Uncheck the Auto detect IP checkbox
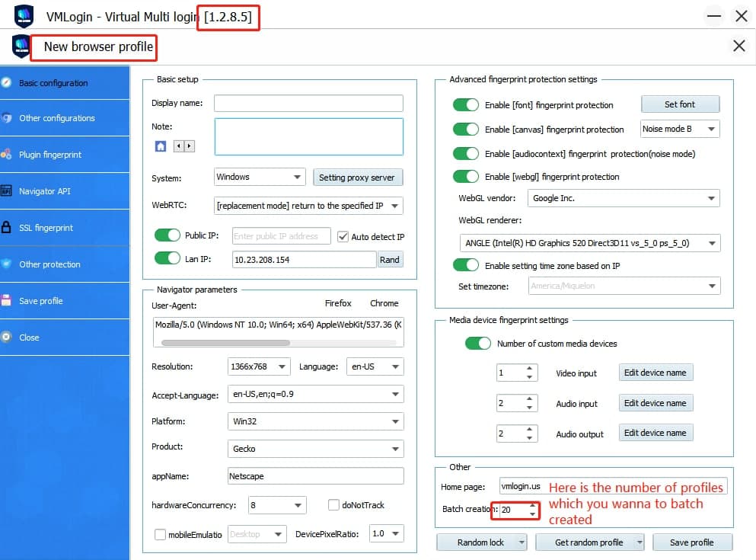Image resolution: width=756 pixels, height=560 pixels. (343, 237)
